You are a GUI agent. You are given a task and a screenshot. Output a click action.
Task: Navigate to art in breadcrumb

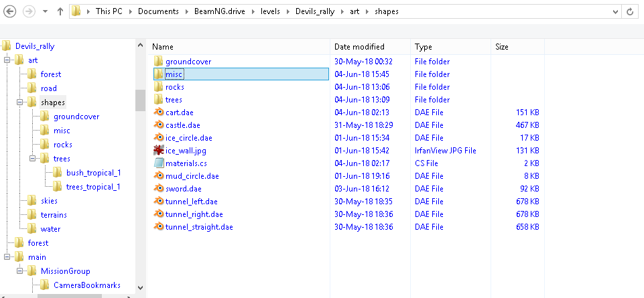point(355,11)
